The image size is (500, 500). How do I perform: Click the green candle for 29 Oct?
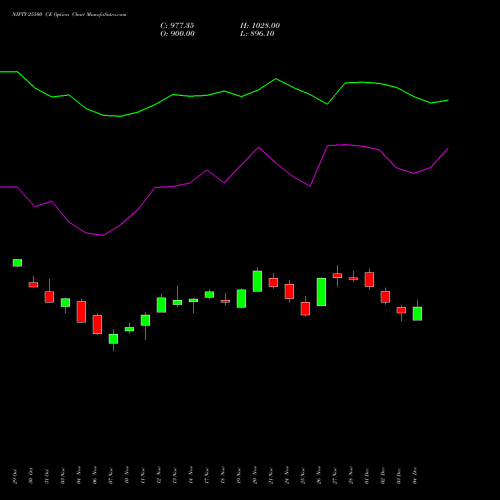(17, 263)
